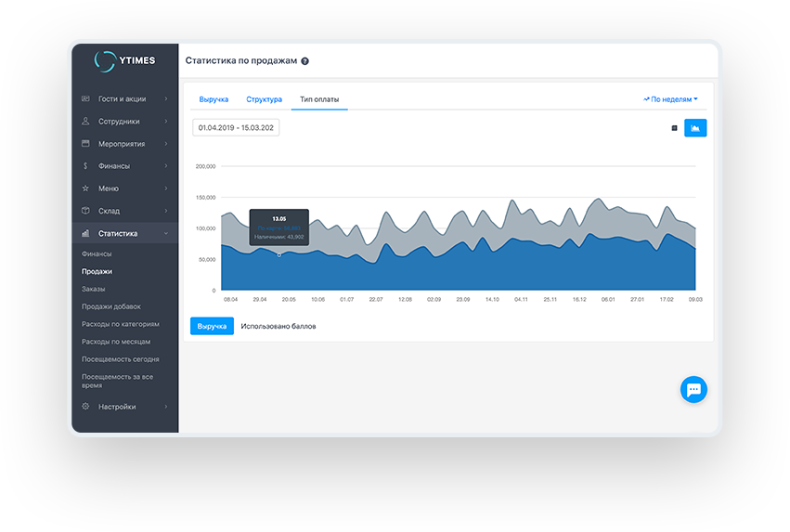Select the area chart view button

[x=695, y=128]
